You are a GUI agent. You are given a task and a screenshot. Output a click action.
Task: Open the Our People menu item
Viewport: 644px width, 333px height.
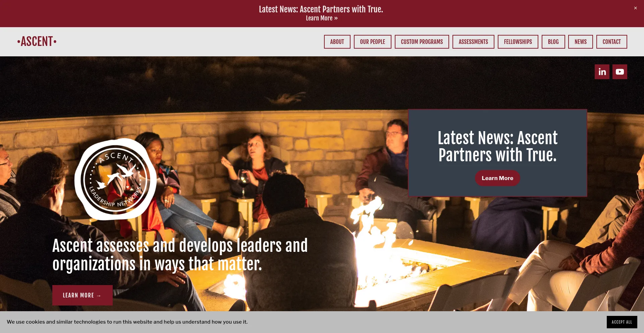point(373,42)
